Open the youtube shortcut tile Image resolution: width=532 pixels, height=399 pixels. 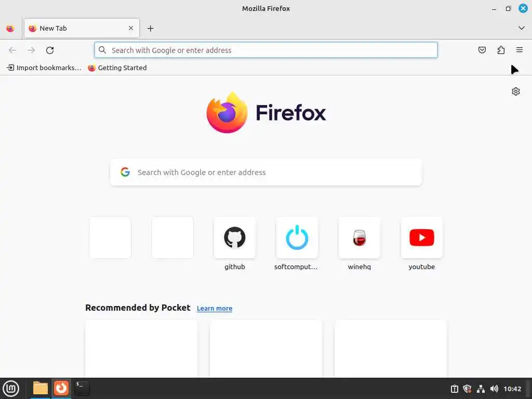coord(422,237)
